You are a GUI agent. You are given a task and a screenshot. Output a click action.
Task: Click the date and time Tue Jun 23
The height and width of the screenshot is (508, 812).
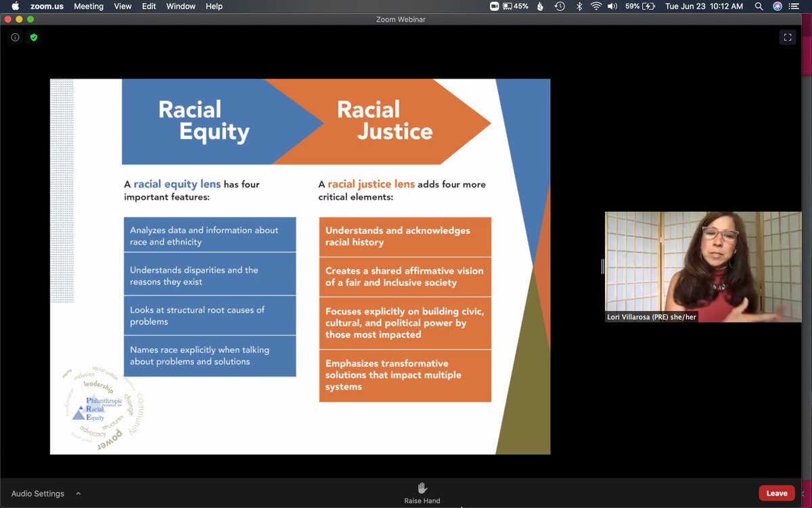pyautogui.click(x=704, y=6)
